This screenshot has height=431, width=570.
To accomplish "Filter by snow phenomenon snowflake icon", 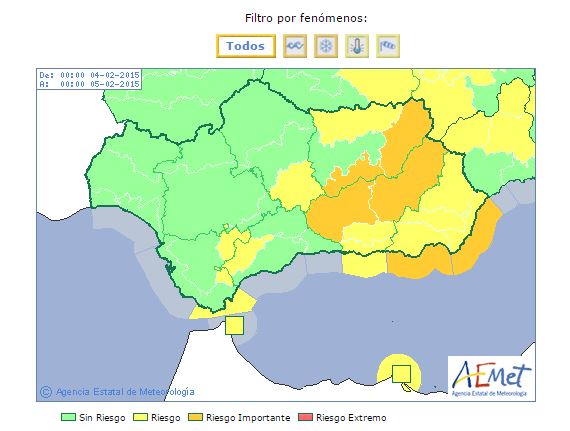I will pos(326,46).
